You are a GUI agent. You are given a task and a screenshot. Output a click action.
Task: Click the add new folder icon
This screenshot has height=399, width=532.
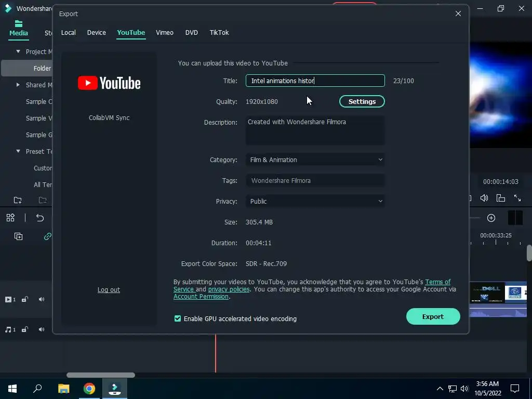(x=18, y=200)
